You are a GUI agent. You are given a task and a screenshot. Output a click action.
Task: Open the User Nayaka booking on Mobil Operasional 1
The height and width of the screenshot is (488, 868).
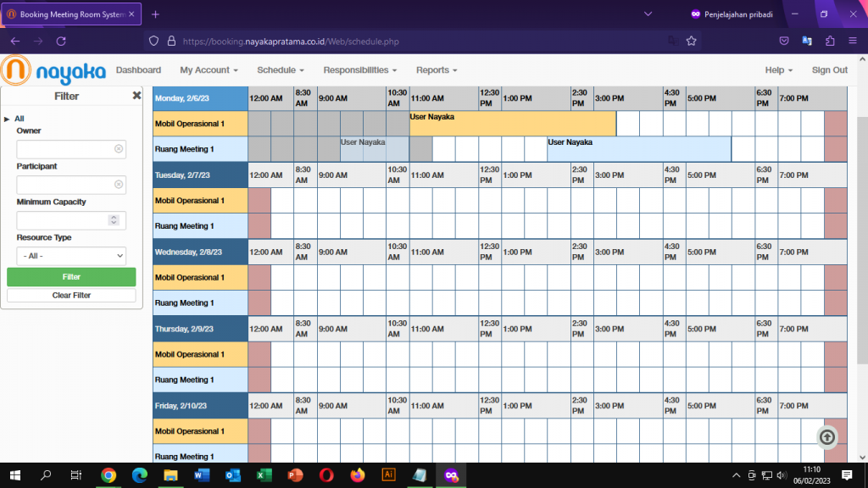click(x=512, y=124)
